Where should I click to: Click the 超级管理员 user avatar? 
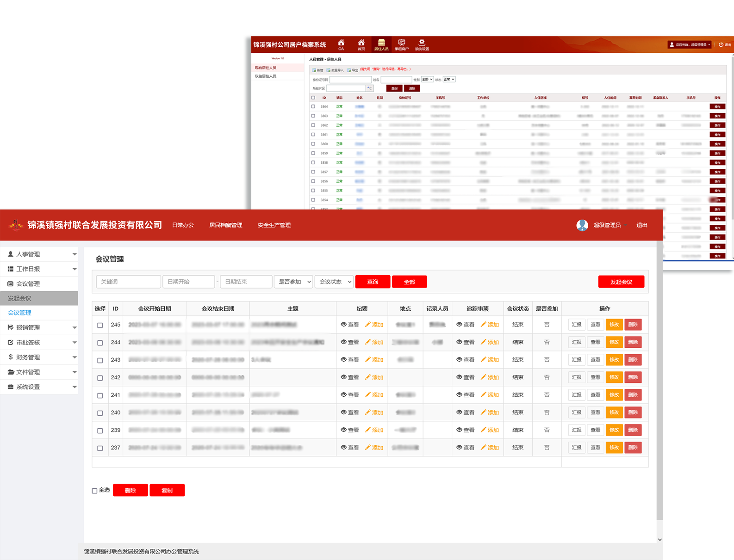pos(582,225)
